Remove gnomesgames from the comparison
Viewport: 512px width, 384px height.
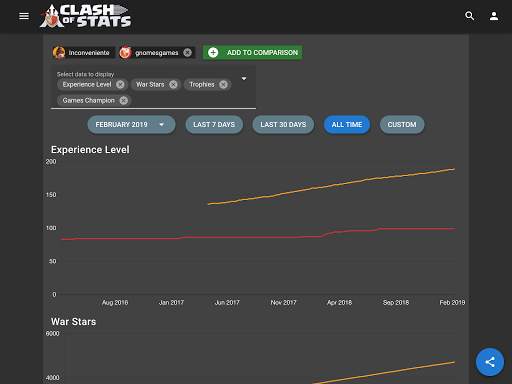[x=188, y=53]
